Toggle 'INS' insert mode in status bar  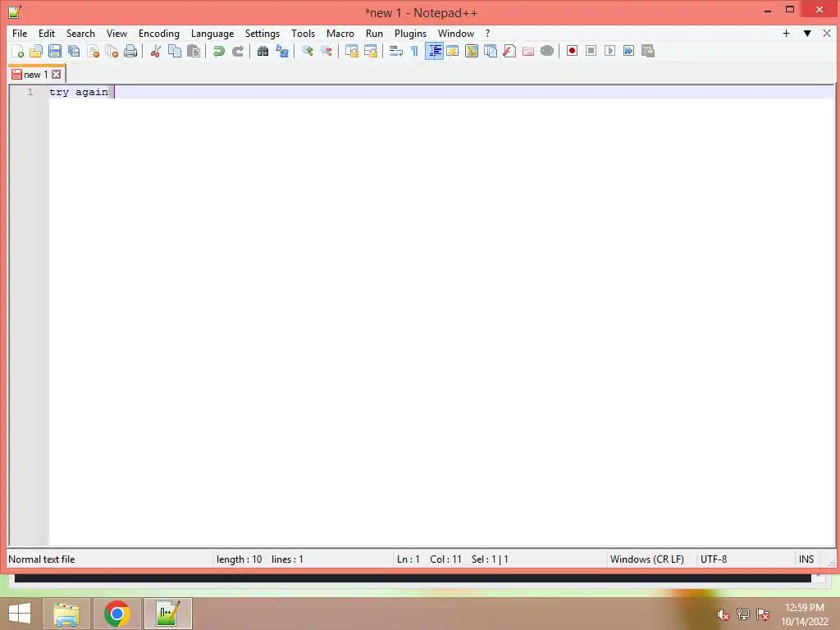coord(806,559)
